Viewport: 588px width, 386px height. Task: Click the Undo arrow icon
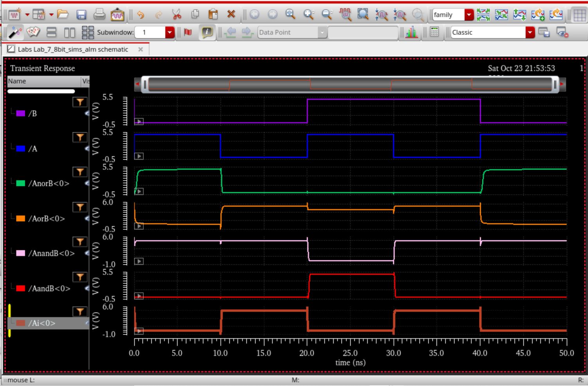point(141,15)
